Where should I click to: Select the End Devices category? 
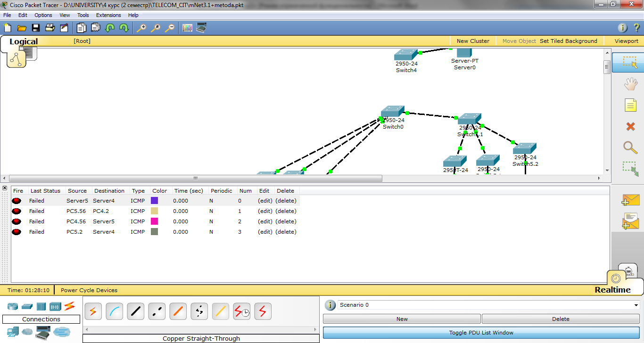coord(13,332)
